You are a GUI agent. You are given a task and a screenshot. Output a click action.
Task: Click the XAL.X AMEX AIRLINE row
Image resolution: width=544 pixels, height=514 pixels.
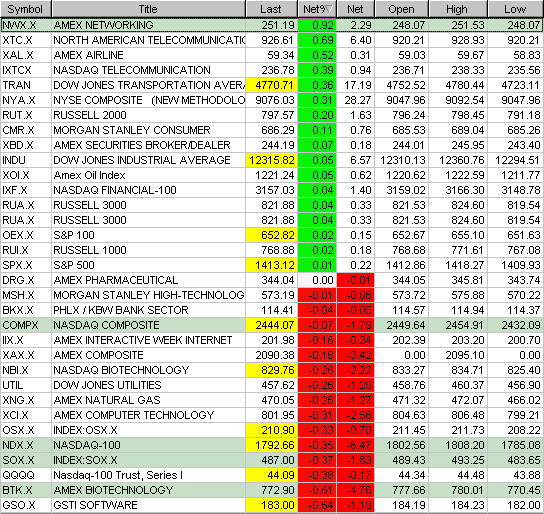tap(272, 55)
